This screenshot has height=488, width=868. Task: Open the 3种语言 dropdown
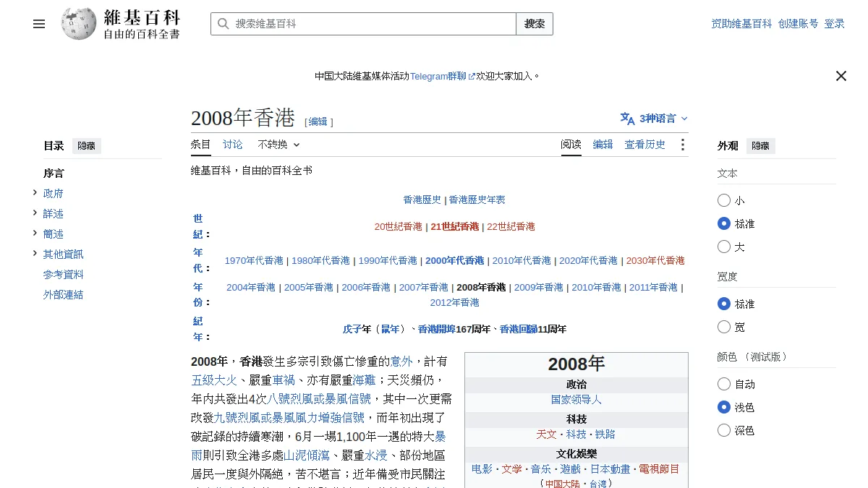654,119
